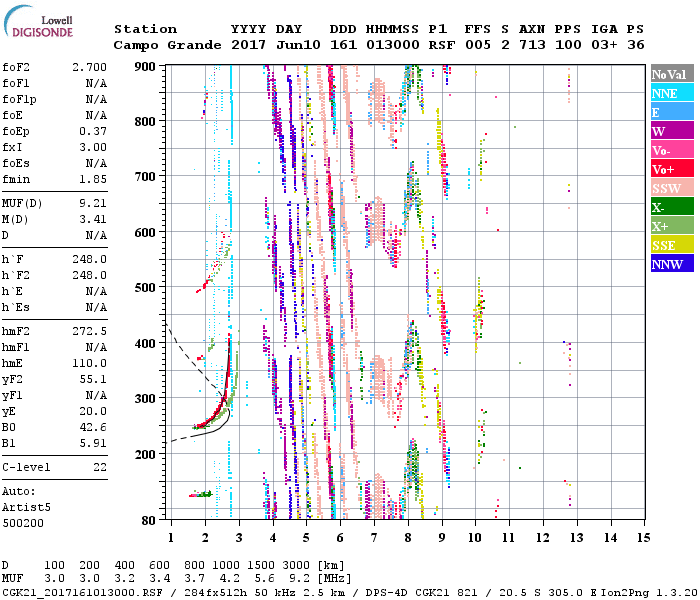Select the SSW salmon legend swatch
Image resolution: width=700 pixels, height=600 pixels.
point(672,188)
